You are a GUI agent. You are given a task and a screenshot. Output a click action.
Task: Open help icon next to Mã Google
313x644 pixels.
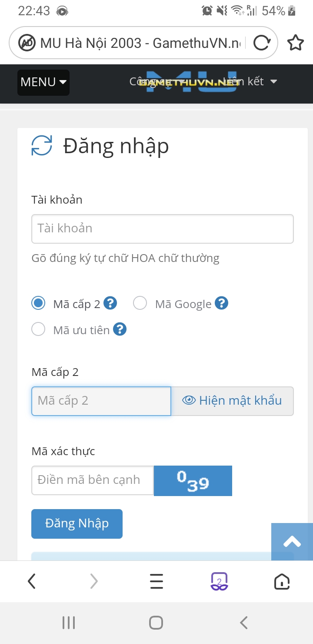(222, 303)
